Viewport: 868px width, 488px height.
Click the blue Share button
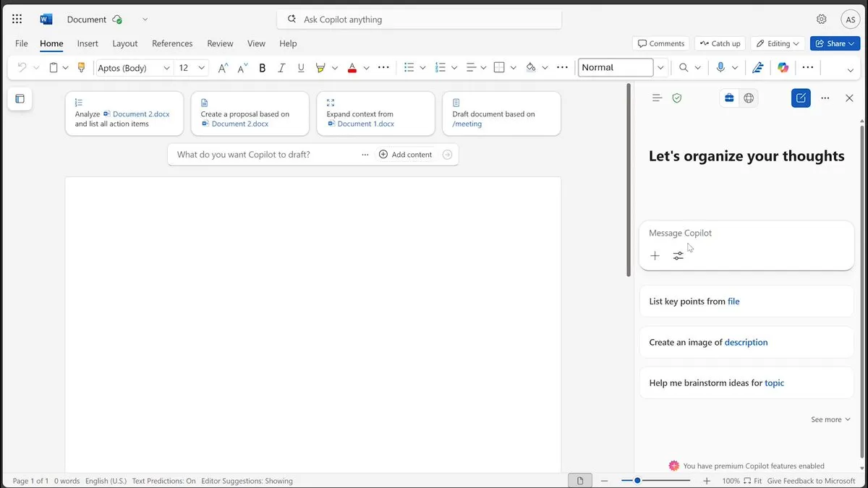click(835, 43)
